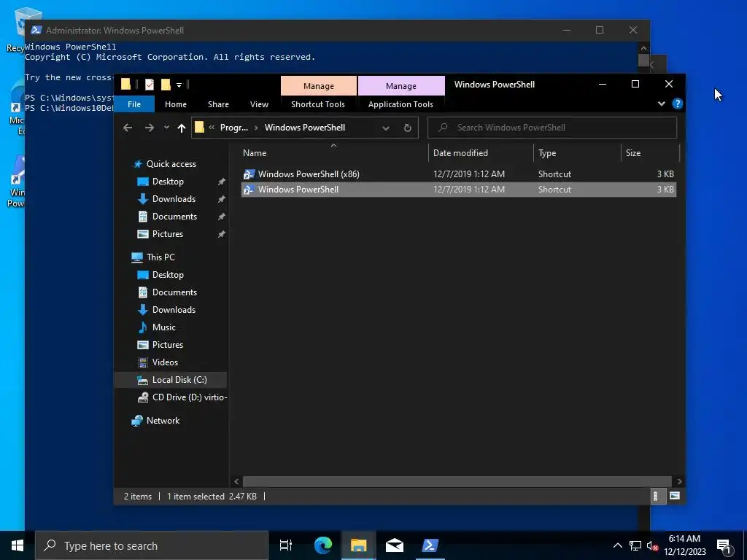The image size is (747, 560).
Task: Open Desktop under Quick access
Action: pos(168,182)
